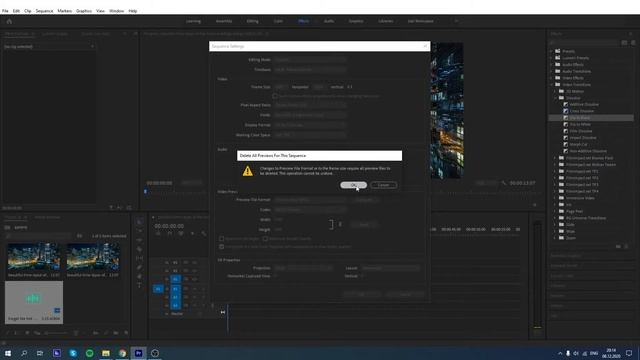Toggle A2 track targeting
This screenshot has height=360, width=640.
tap(176, 297)
